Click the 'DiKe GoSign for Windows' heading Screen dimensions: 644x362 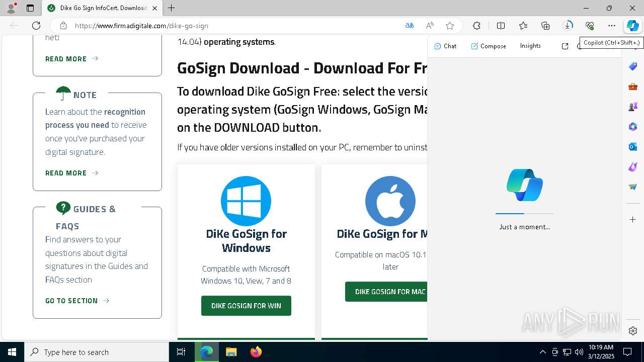point(246,241)
